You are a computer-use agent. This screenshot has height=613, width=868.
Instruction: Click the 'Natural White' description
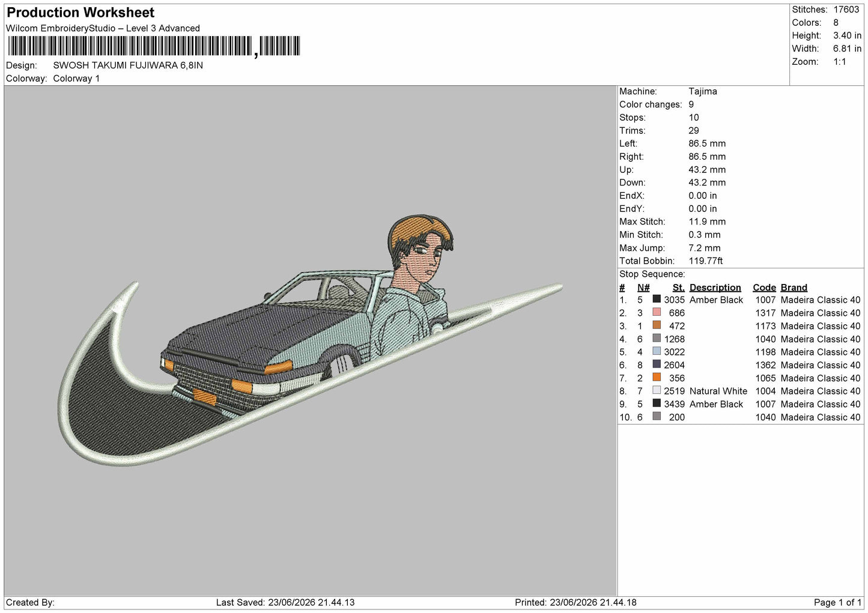tap(718, 391)
